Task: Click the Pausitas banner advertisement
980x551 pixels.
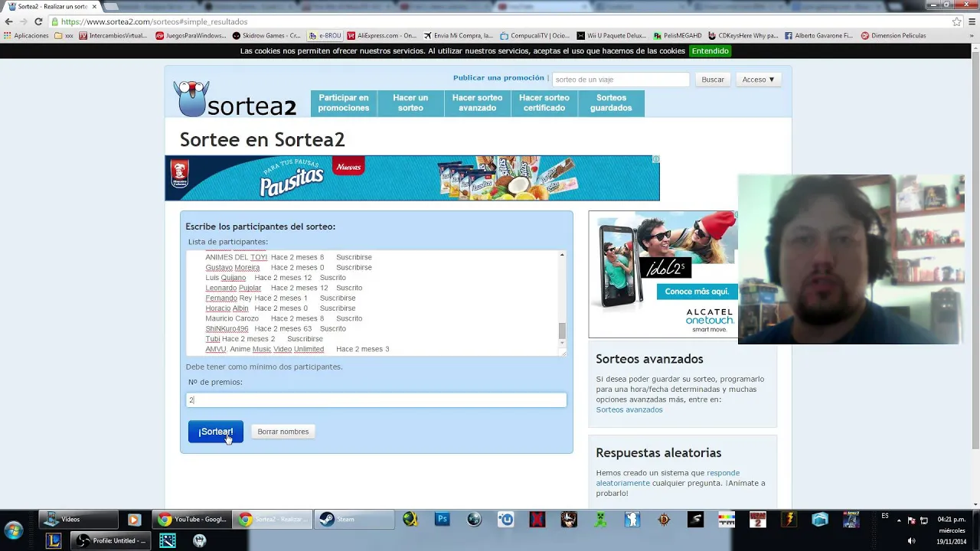Action: coord(412,178)
